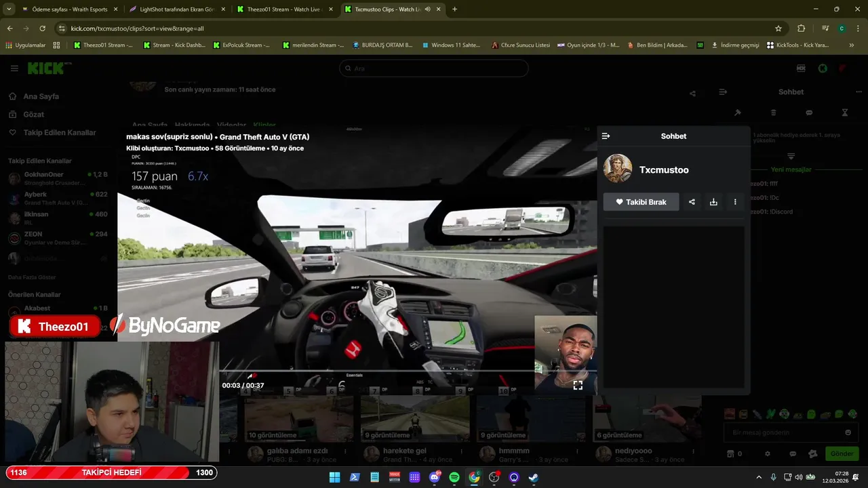Focus the Kick search field Ara
Viewport: 868px width, 488px height.
pyautogui.click(x=433, y=68)
